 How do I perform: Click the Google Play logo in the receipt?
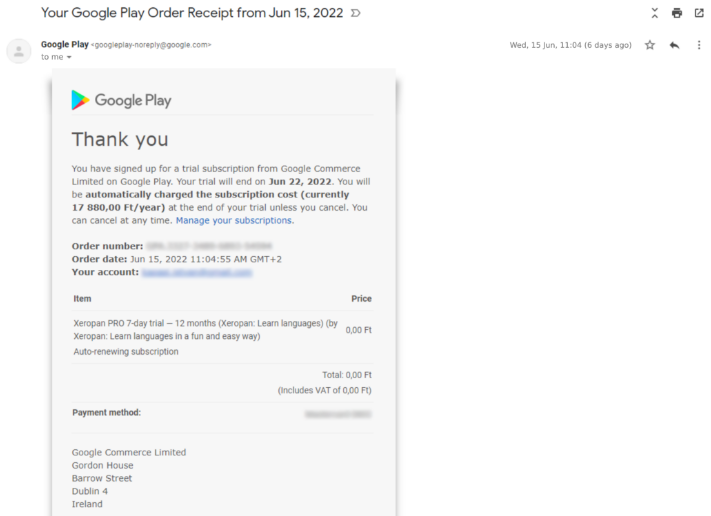(121, 100)
